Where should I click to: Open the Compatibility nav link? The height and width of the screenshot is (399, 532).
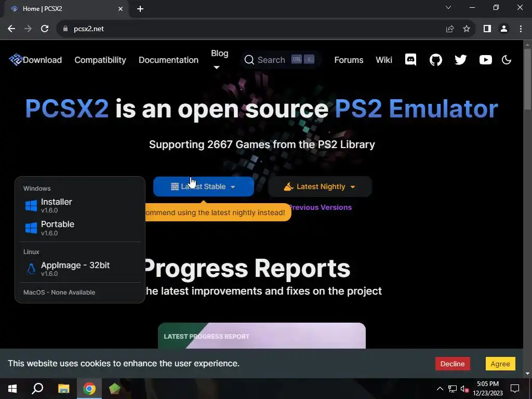(100, 60)
